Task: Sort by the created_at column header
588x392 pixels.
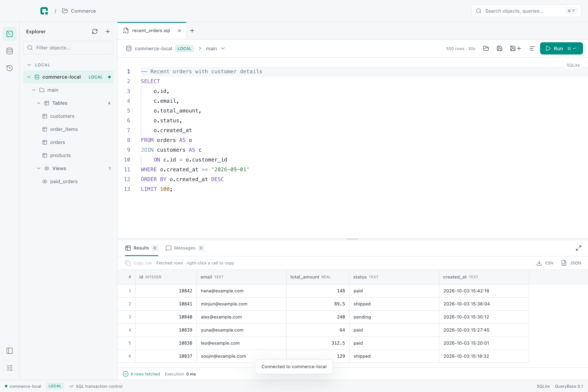Action: 484,277
